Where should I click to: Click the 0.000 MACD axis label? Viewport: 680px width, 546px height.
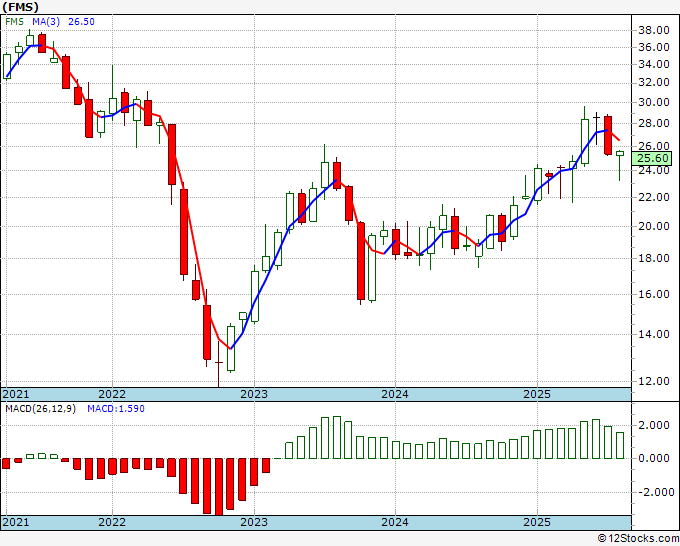click(x=654, y=458)
